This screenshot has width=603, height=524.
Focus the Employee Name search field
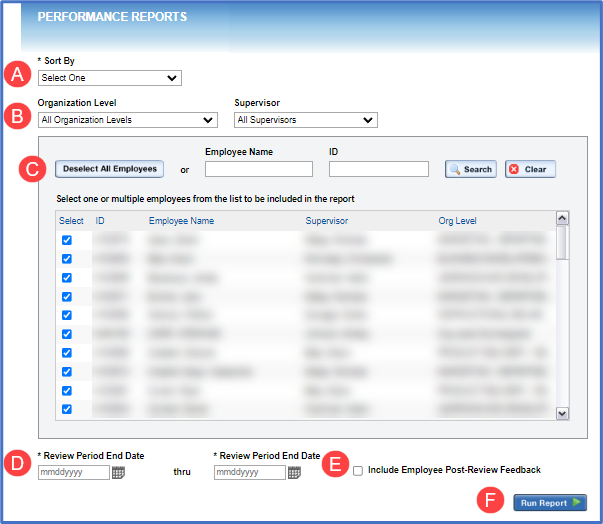[259, 169]
